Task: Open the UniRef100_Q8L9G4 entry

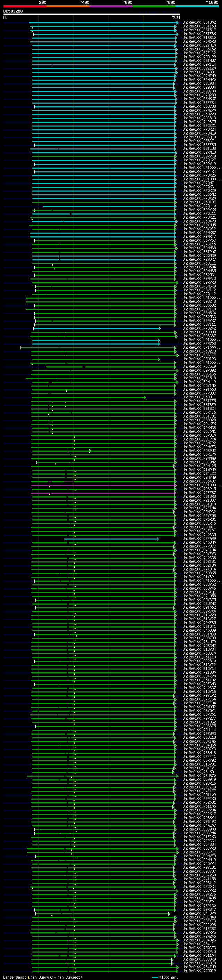Action: [x=199, y=84]
